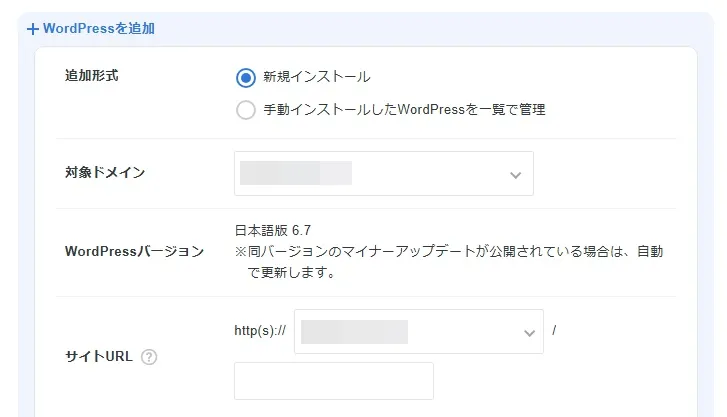
Task: Click the minor update auto-update note
Action: (448, 260)
